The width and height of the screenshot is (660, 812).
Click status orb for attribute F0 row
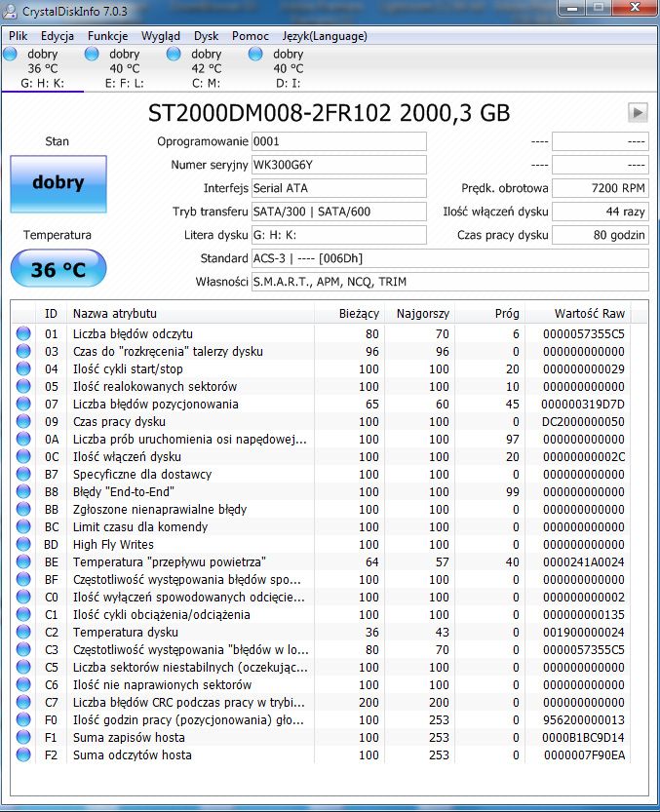[23, 719]
